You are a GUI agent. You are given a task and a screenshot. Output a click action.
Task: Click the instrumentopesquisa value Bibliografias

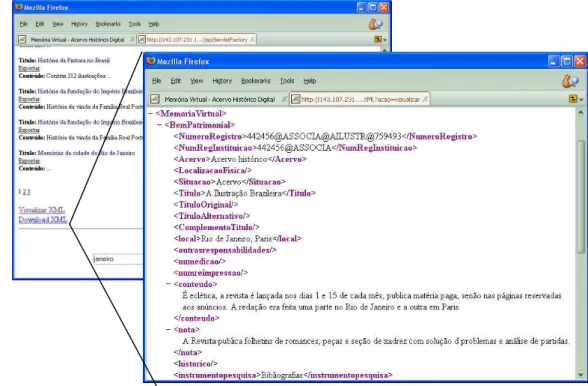click(x=282, y=375)
